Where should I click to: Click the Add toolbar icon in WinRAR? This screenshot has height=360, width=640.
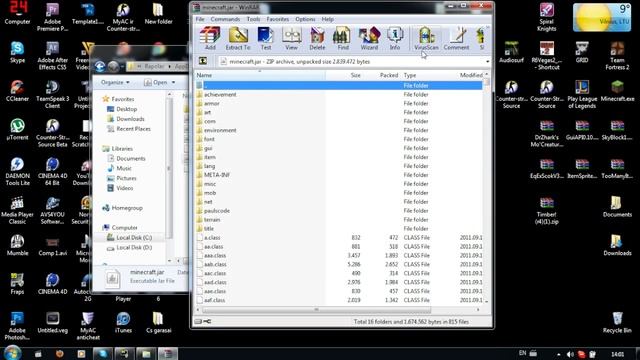(x=210, y=38)
